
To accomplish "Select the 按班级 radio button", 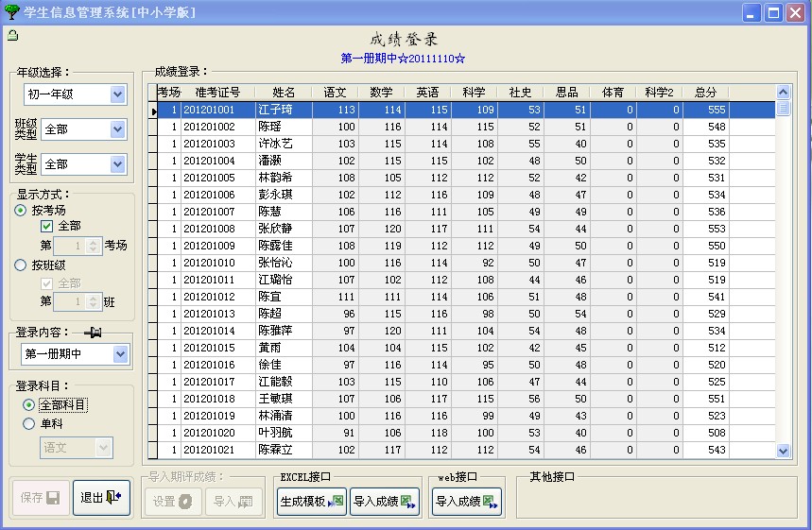I will tap(20, 265).
